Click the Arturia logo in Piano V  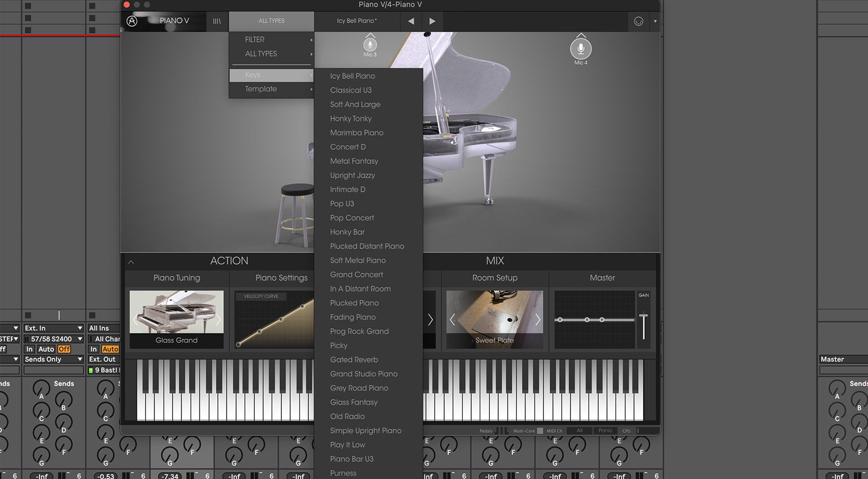coord(132,21)
